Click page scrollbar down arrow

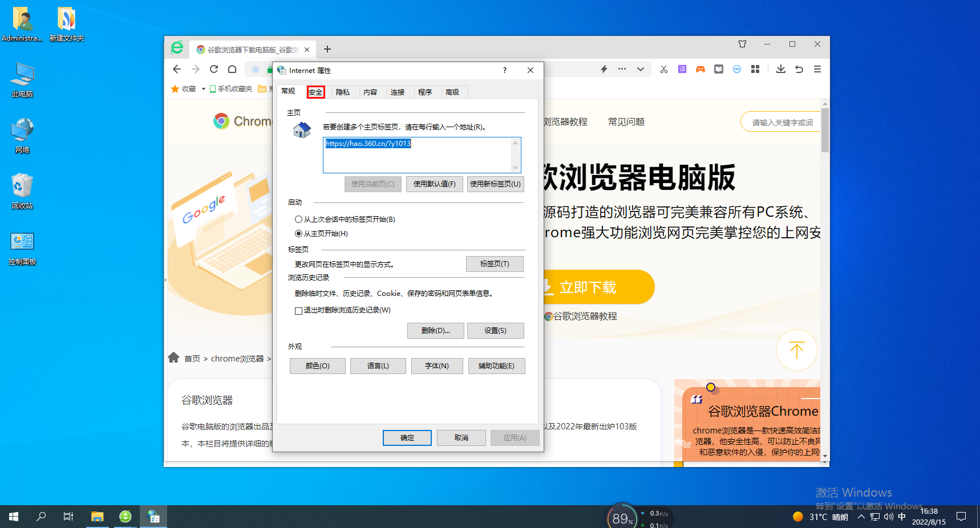click(x=825, y=457)
